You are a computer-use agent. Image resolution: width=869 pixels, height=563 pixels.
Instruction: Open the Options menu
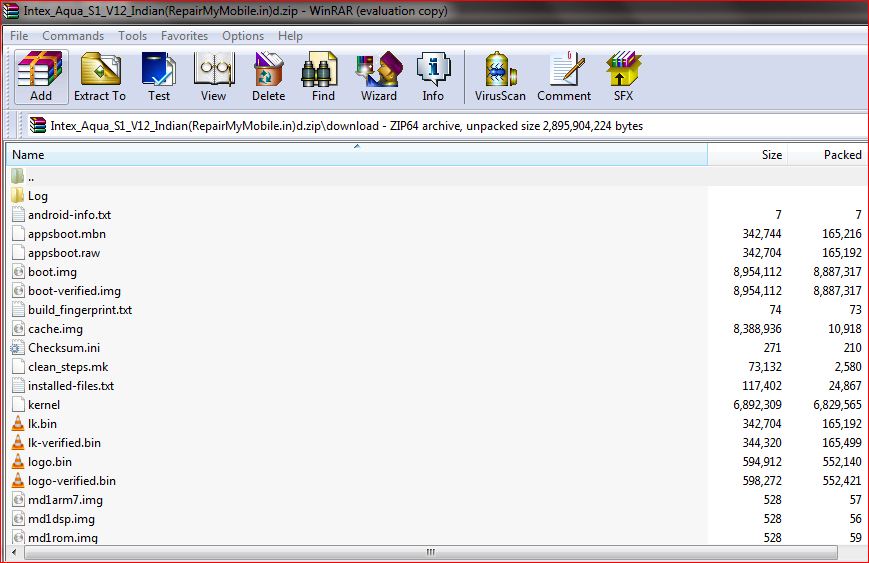tap(243, 35)
